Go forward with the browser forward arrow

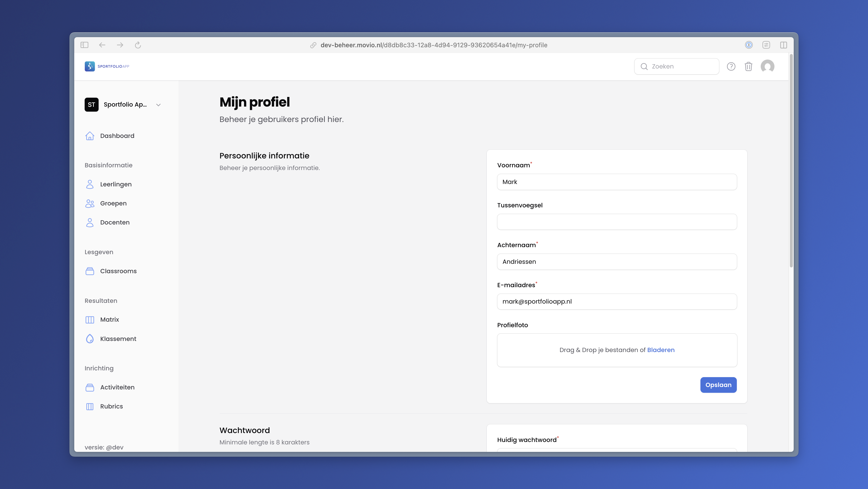pos(120,45)
